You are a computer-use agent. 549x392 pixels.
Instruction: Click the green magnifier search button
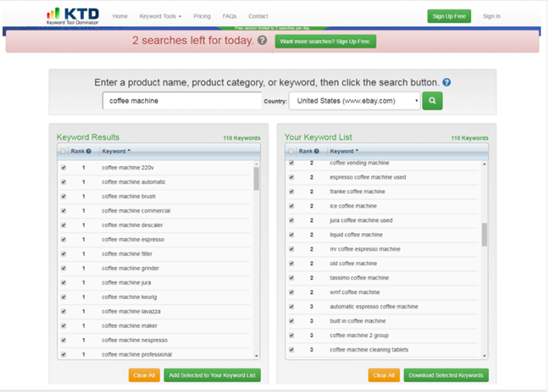pyautogui.click(x=433, y=101)
